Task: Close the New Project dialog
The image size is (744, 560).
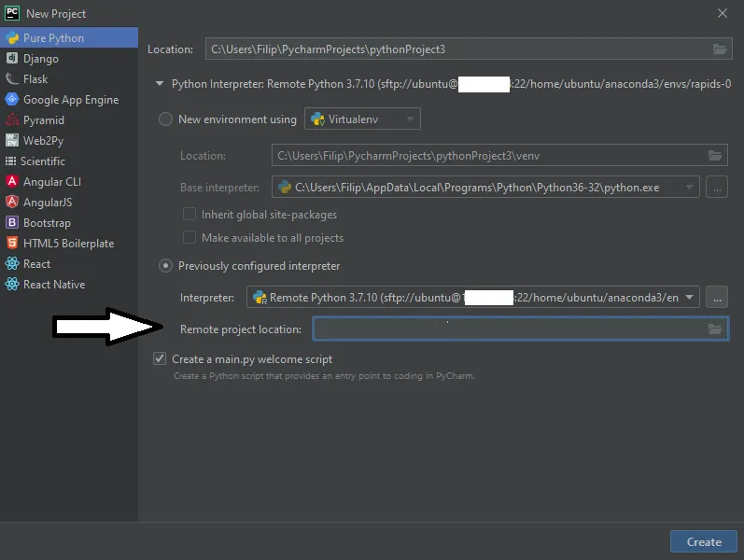Action: (x=723, y=13)
